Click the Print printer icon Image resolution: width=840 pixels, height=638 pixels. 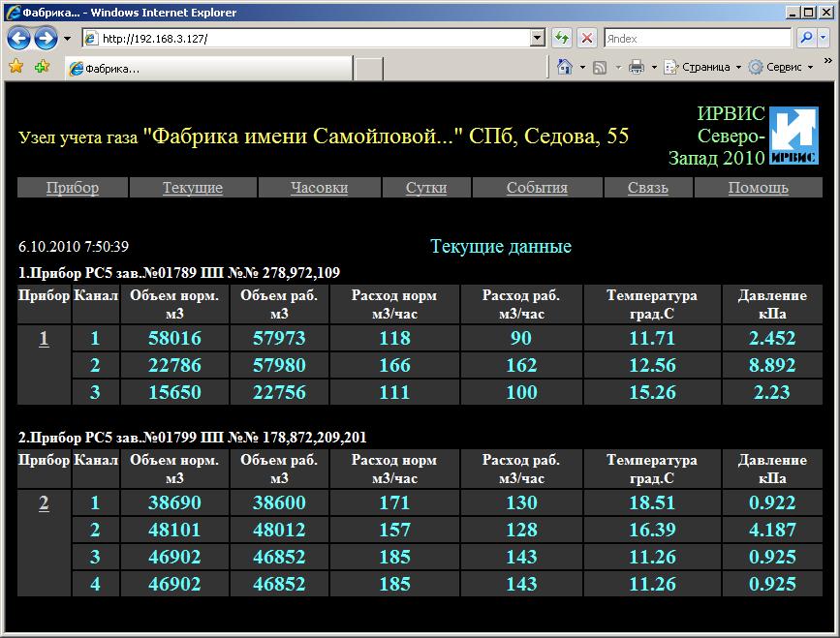[637, 67]
